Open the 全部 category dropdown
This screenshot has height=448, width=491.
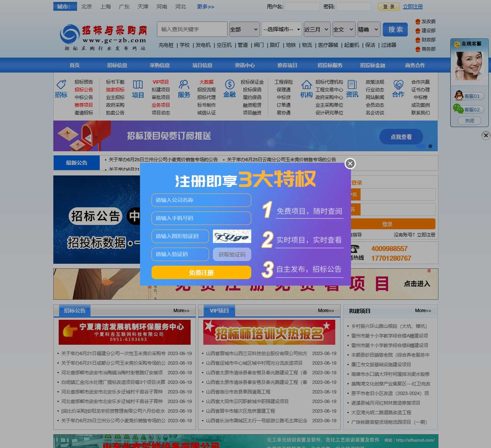(x=244, y=29)
